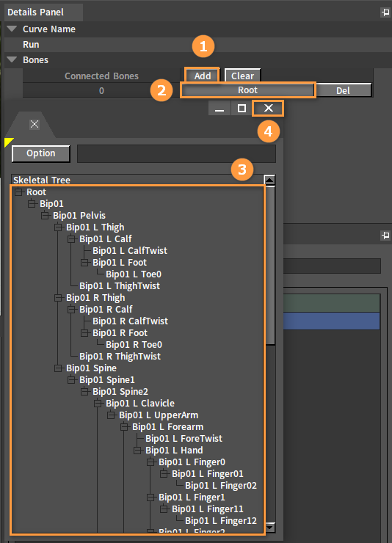Click the Add bone button

point(202,76)
